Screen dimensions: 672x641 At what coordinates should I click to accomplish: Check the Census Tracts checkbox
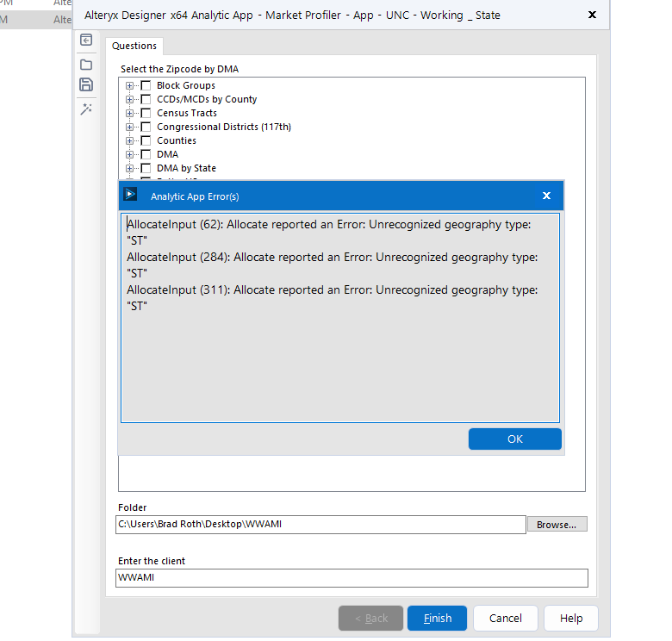click(x=146, y=113)
